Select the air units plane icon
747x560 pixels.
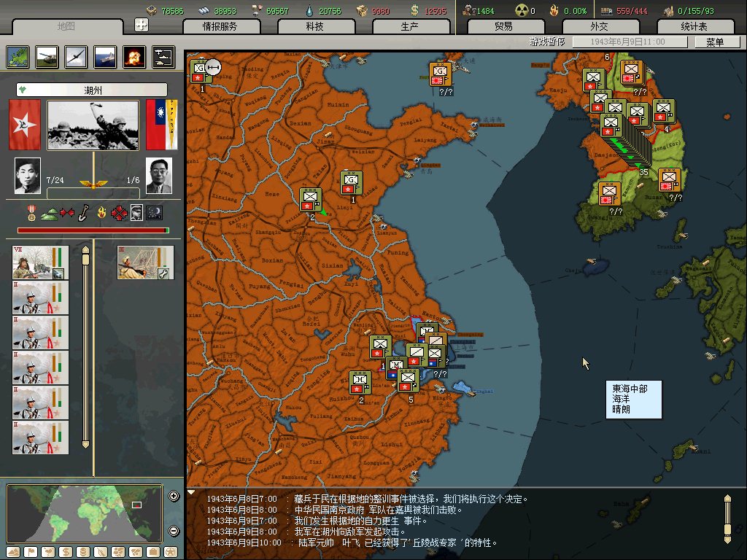(x=76, y=56)
